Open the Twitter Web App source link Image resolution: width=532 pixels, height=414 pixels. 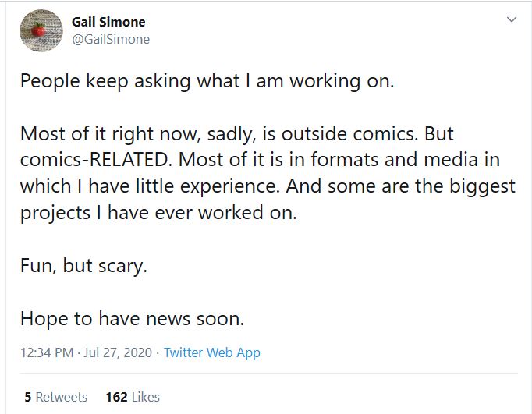212,352
